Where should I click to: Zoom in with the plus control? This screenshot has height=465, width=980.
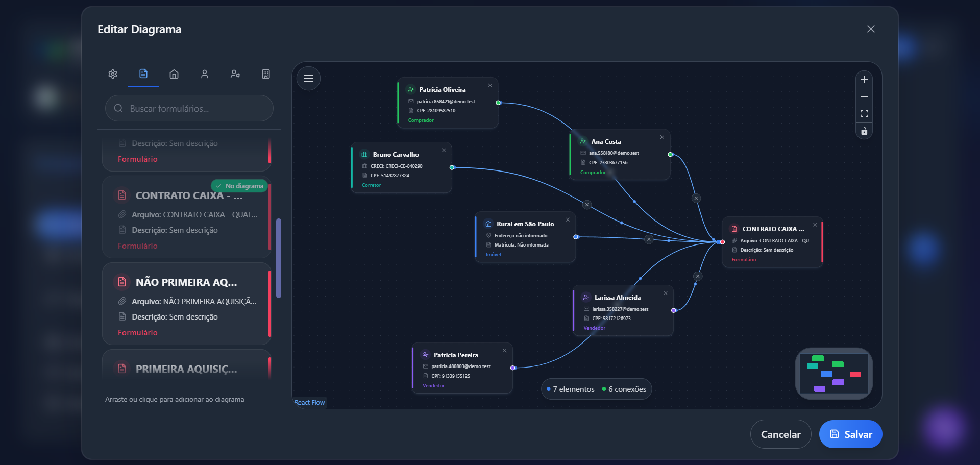click(x=864, y=80)
